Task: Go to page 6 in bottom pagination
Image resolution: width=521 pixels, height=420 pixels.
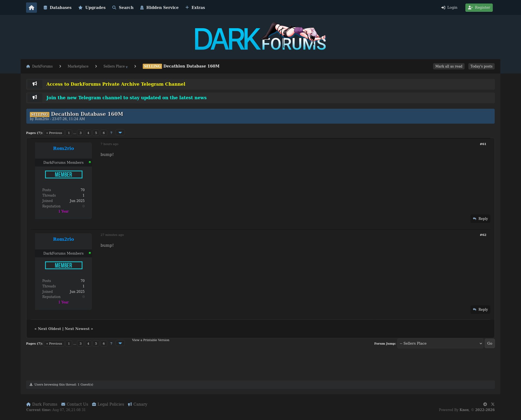Action: point(104,344)
